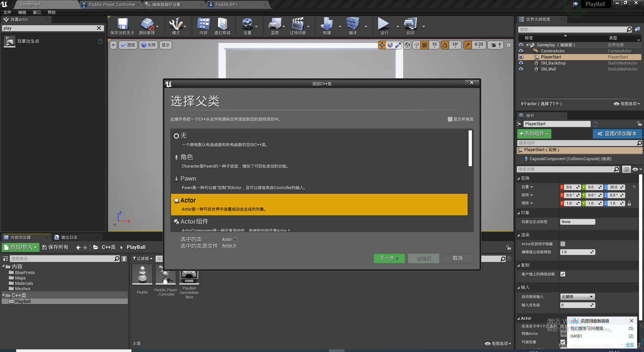The height and width of the screenshot is (352, 644).
Task: Click the Launch toolbar icon
Action: coord(410,25)
